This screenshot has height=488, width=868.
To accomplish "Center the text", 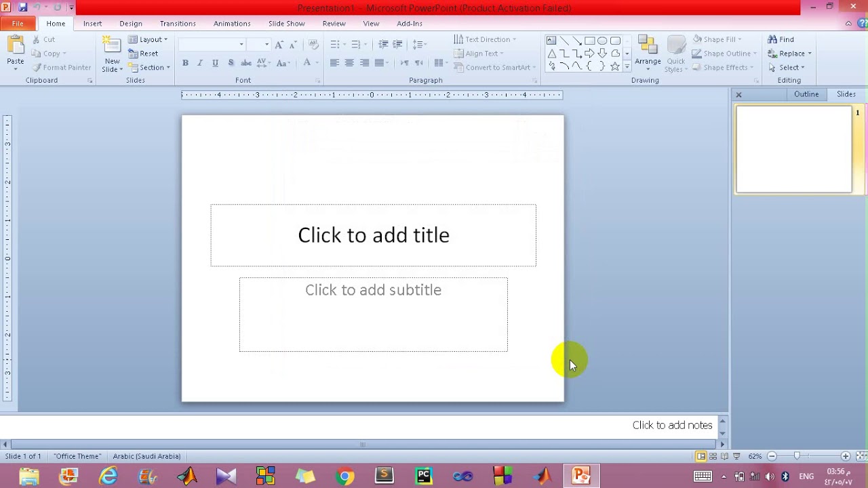I will [349, 63].
